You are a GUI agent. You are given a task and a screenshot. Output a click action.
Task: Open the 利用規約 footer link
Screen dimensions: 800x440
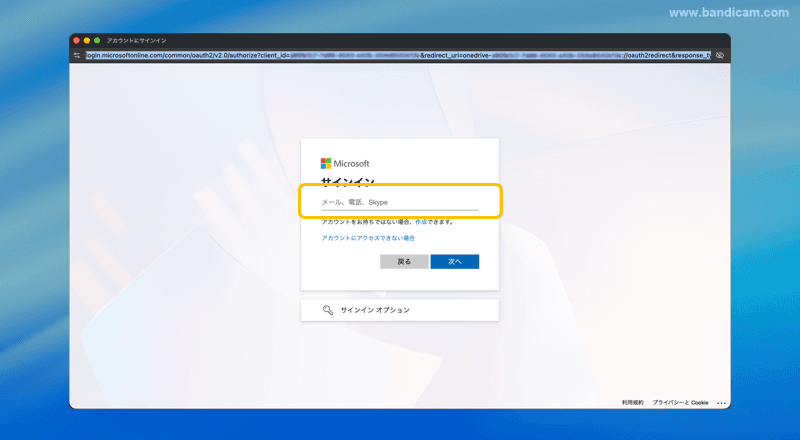click(x=633, y=402)
